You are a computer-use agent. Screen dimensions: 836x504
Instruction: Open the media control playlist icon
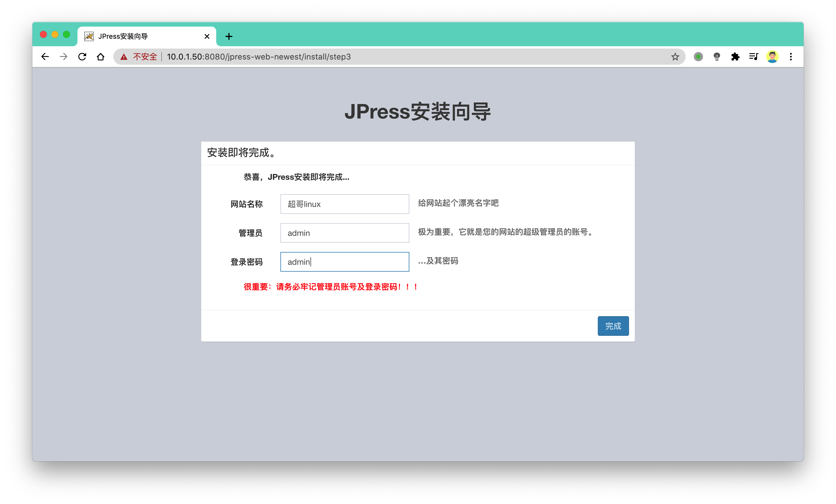pyautogui.click(x=754, y=57)
